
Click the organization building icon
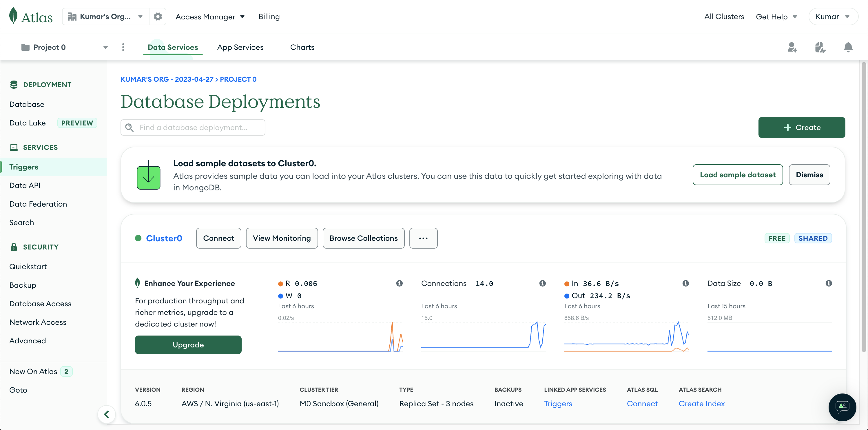pyautogui.click(x=72, y=17)
